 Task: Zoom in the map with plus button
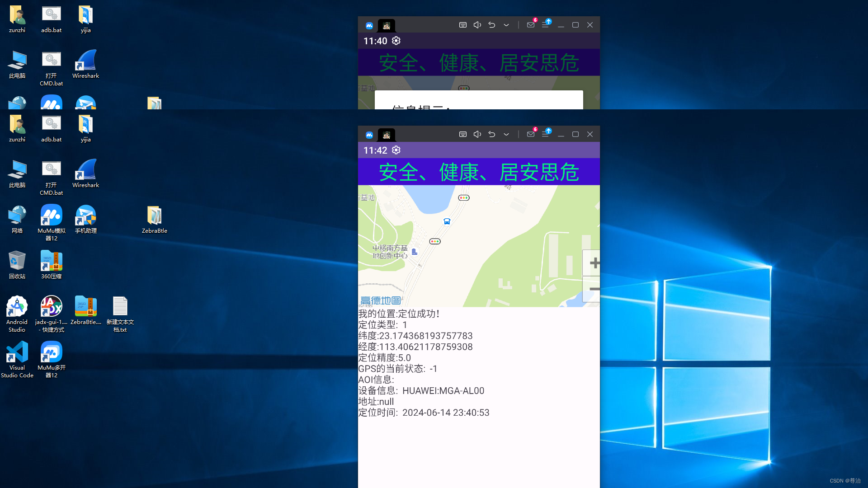coord(594,263)
